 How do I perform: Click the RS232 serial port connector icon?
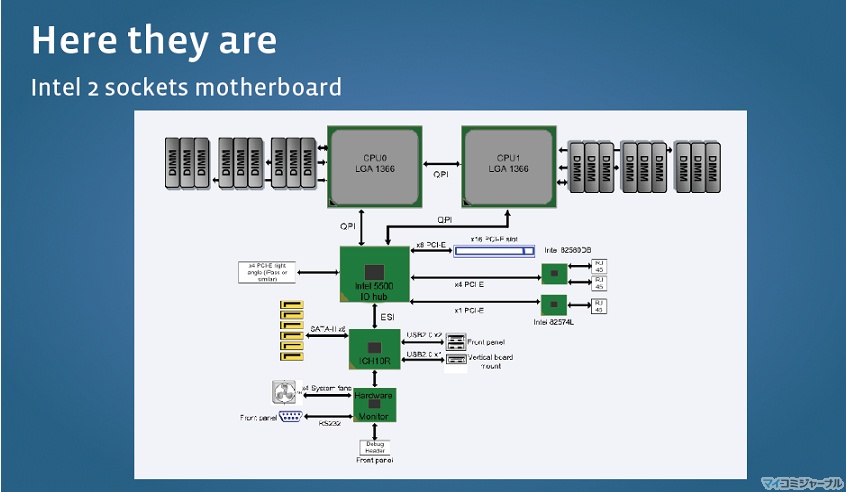290,416
